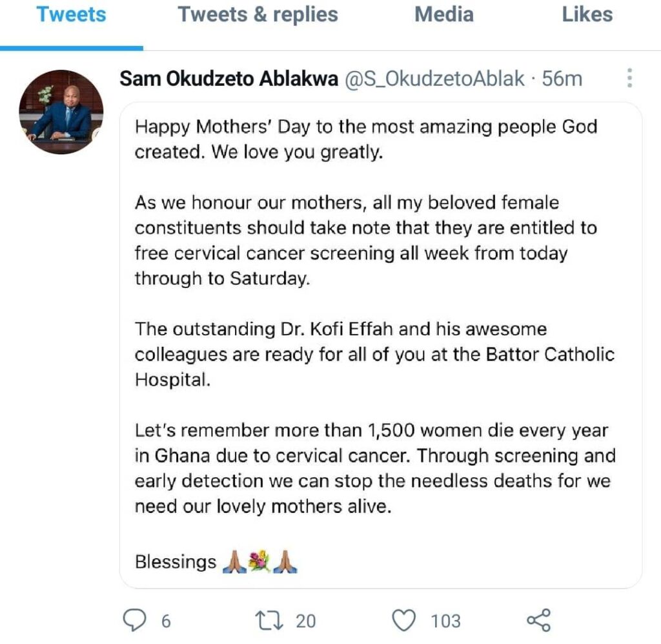Open the three-dot more options menu
Image resolution: width=661 pixels, height=644 pixels.
point(629,78)
